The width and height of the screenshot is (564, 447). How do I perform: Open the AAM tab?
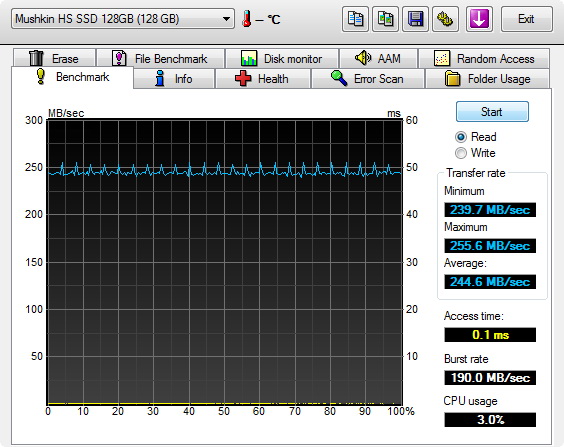[378, 58]
